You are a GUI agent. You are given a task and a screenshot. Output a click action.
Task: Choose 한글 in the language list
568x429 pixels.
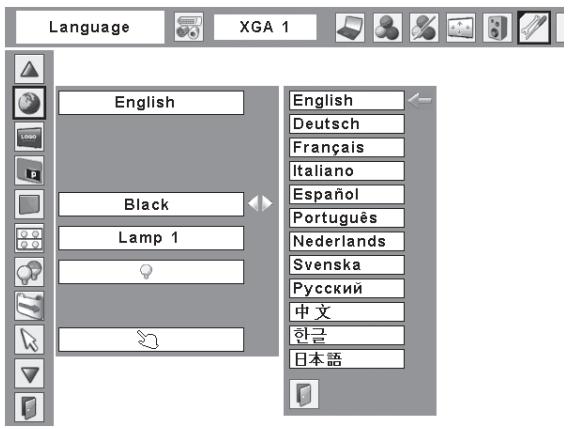coord(347,336)
